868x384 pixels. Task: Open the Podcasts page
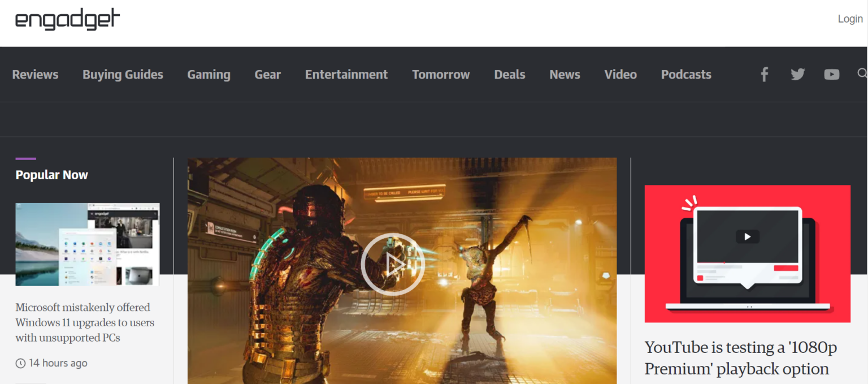tap(686, 75)
